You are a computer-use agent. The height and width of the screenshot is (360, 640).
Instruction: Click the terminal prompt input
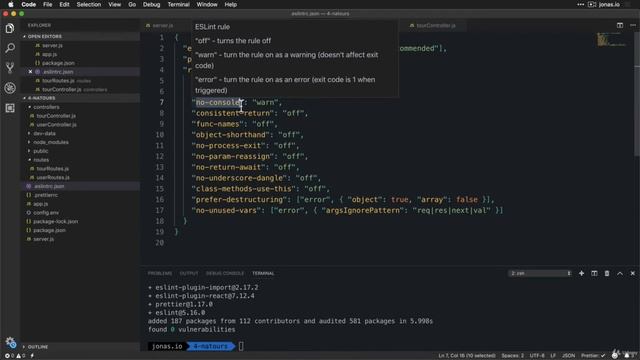coord(241,346)
